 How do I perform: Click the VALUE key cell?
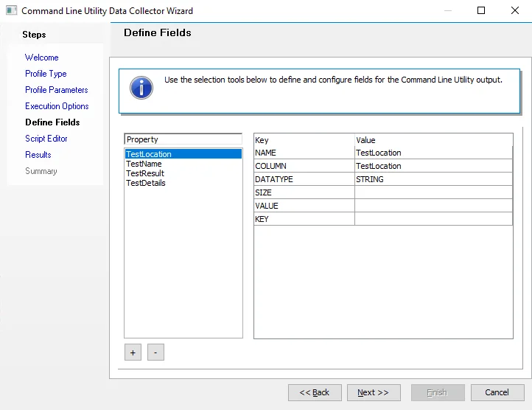point(304,206)
